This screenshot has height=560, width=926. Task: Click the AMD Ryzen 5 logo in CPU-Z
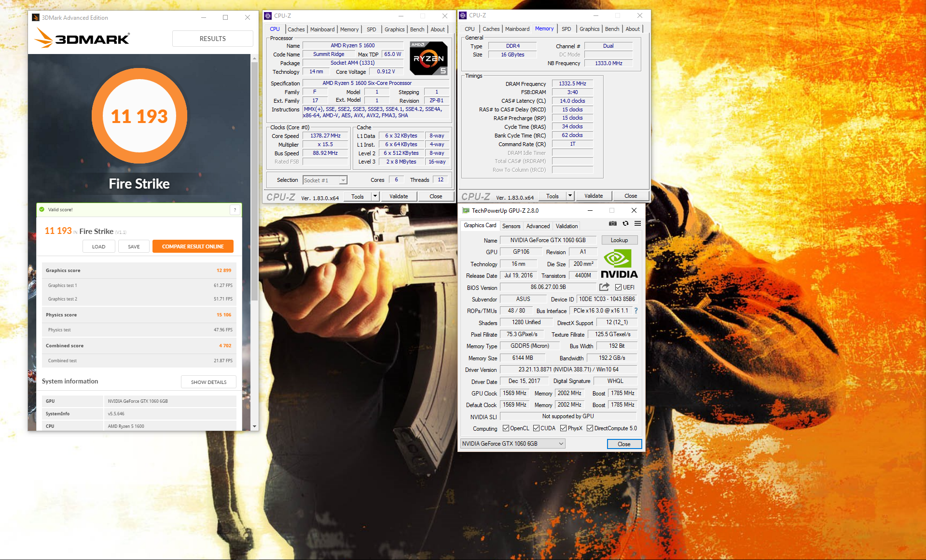coord(428,58)
